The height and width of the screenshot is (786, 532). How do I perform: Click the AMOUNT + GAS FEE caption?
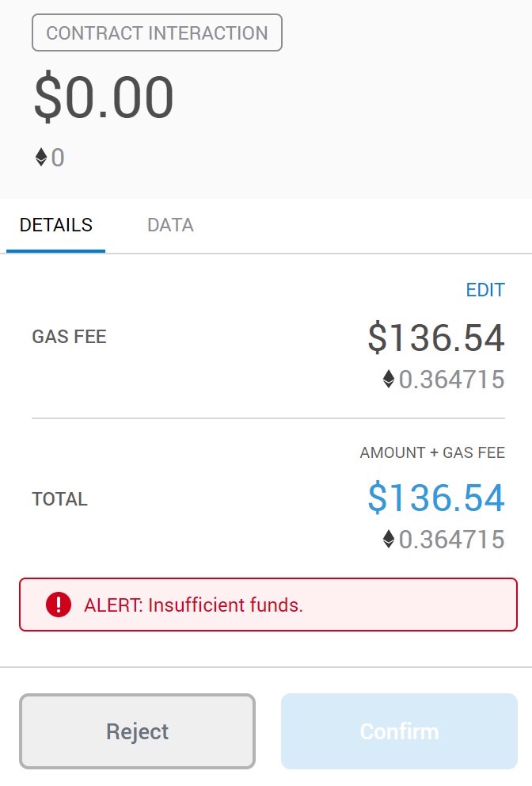coord(432,453)
